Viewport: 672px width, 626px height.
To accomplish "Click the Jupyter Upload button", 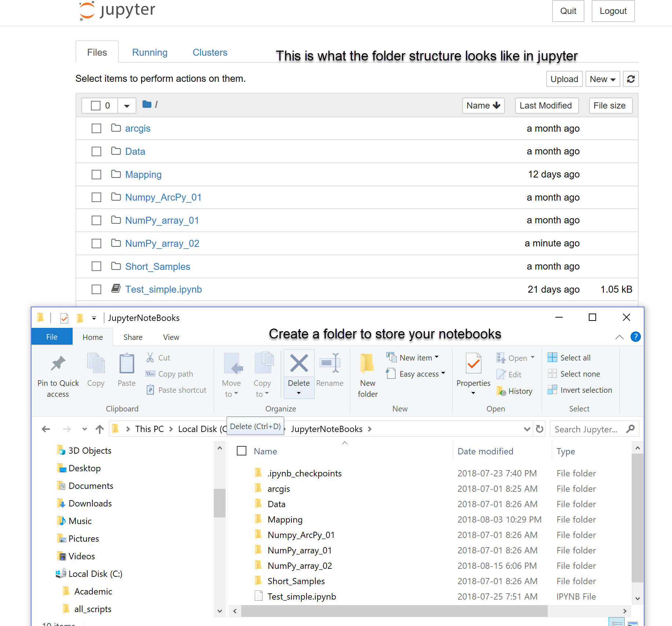I will coord(564,79).
